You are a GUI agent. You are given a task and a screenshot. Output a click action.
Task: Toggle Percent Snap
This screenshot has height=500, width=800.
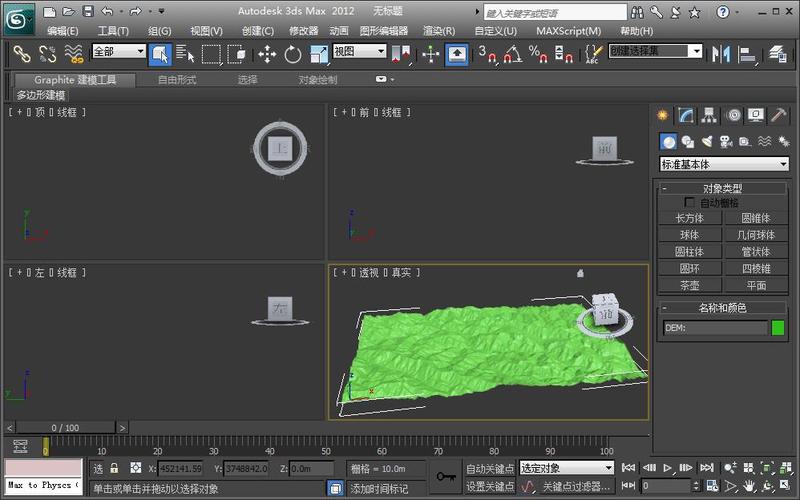pyautogui.click(x=538, y=54)
